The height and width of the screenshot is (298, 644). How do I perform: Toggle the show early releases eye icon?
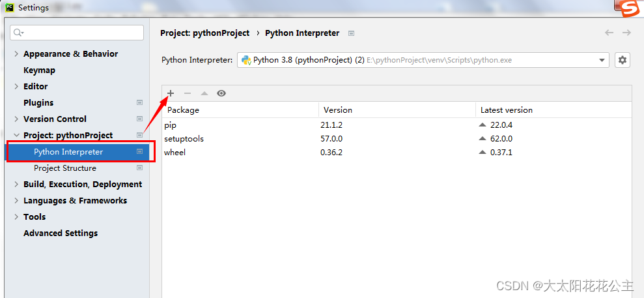(221, 93)
